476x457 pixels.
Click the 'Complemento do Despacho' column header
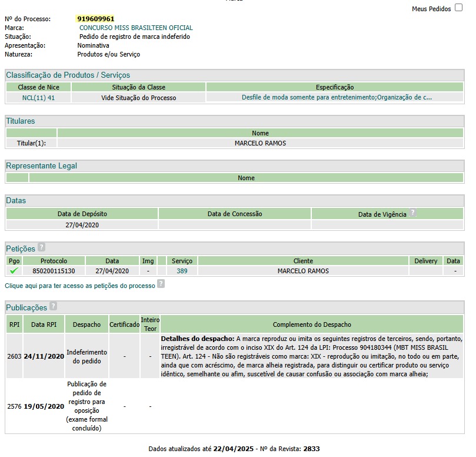pos(312,324)
